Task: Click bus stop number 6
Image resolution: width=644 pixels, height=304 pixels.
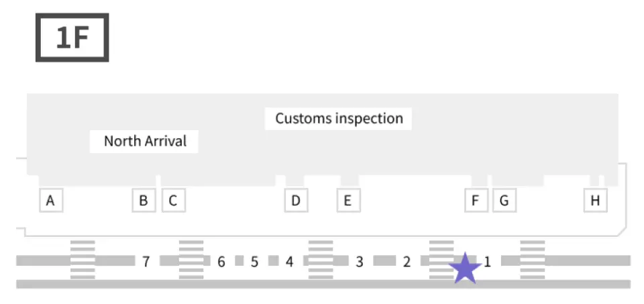Action: click(x=221, y=262)
